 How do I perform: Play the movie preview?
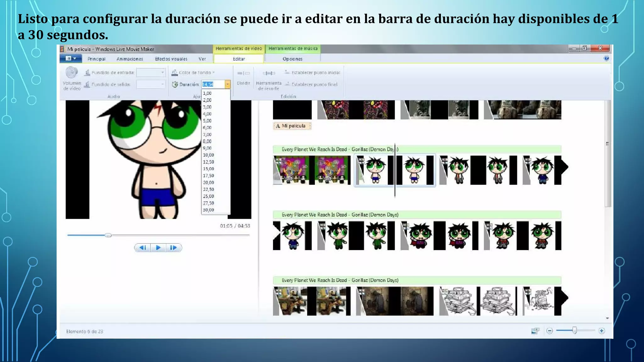click(158, 248)
